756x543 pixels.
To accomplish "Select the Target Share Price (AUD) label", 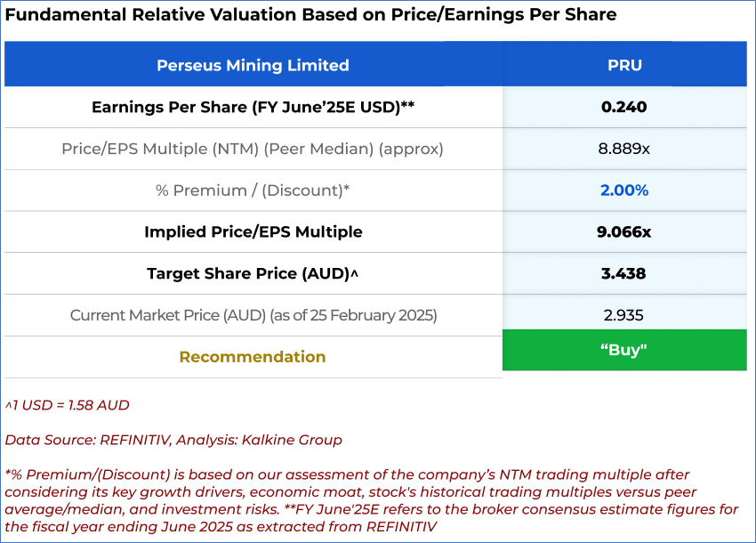I will [x=253, y=273].
